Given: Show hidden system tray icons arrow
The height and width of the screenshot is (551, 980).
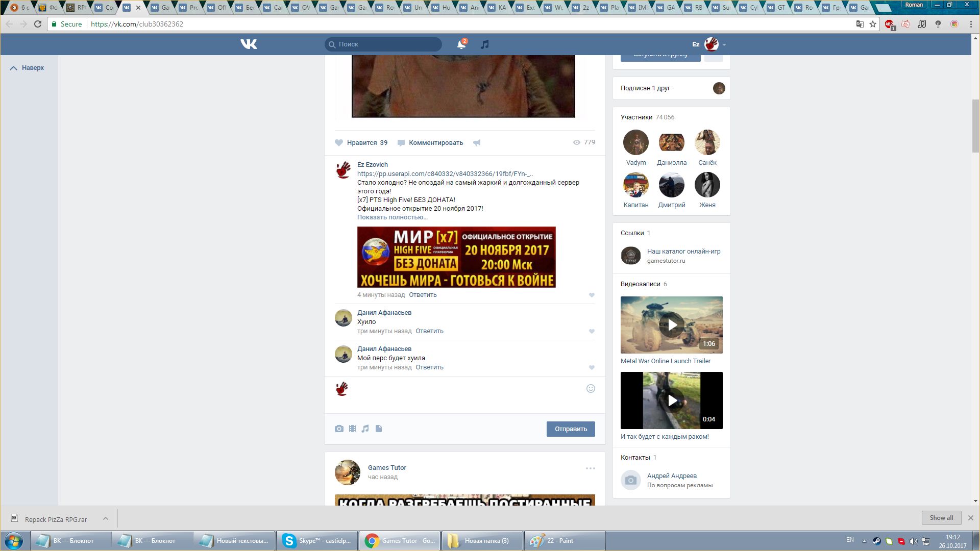Looking at the screenshot, I should pos(864,541).
